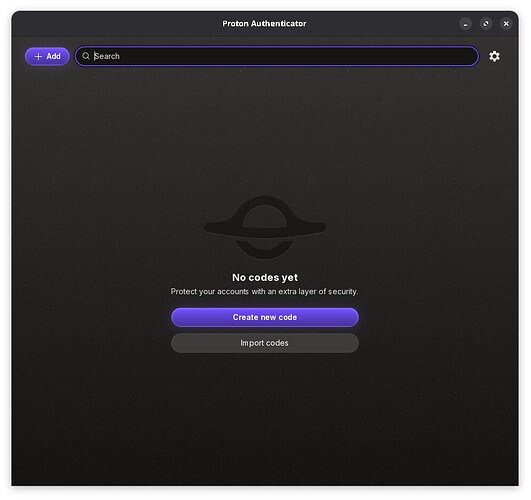Click the Proton Authenticator title bar
The width and height of the screenshot is (531, 500).
pyautogui.click(x=264, y=24)
